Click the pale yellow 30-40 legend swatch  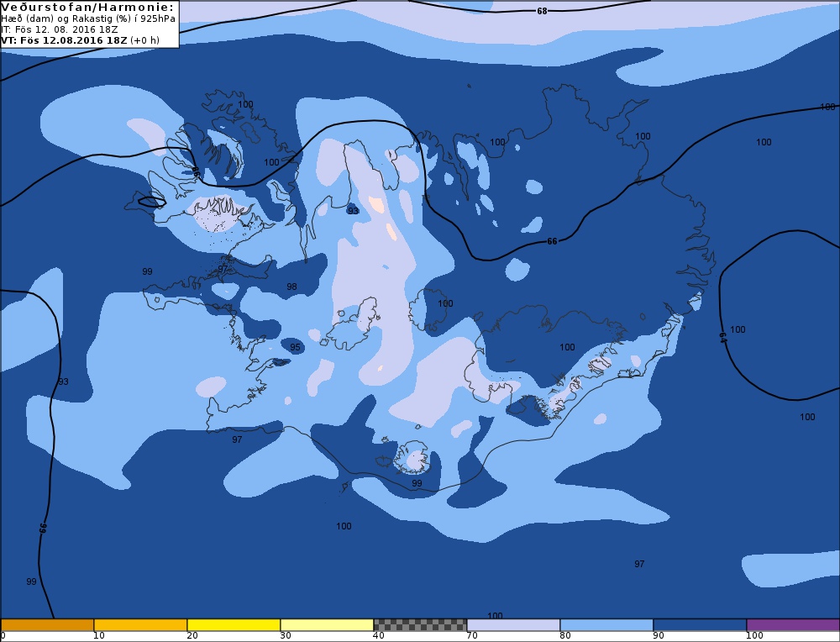pyautogui.click(x=327, y=625)
